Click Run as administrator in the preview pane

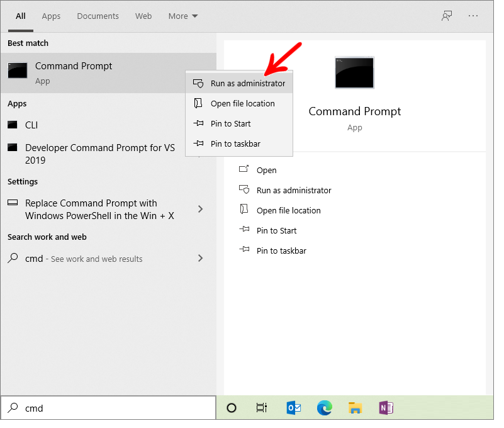click(x=294, y=190)
